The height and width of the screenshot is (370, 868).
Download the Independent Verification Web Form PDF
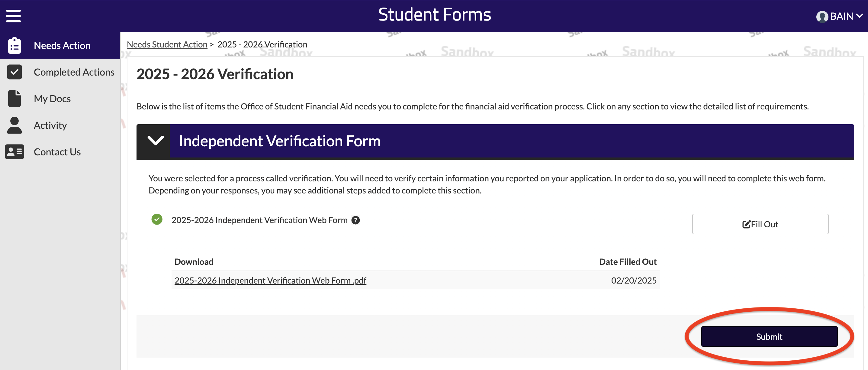[270, 280]
